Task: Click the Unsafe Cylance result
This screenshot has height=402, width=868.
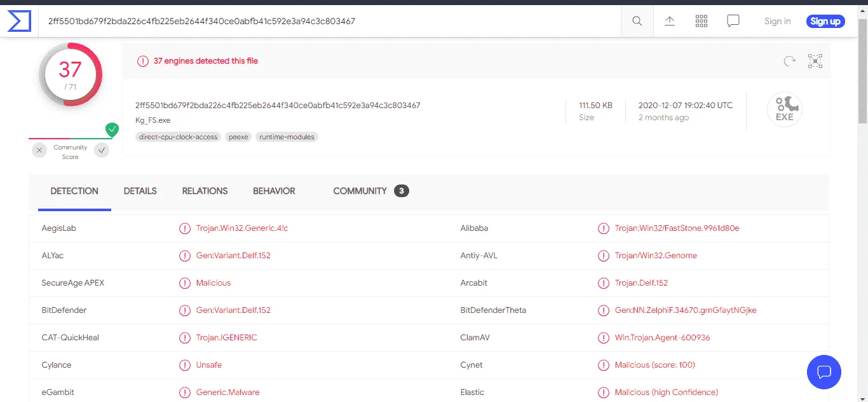Action: (209, 365)
